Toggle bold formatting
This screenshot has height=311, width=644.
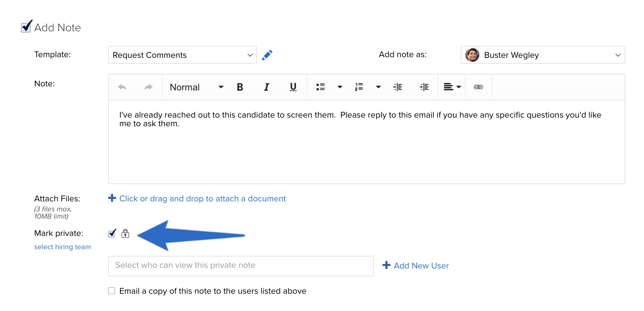(x=240, y=87)
